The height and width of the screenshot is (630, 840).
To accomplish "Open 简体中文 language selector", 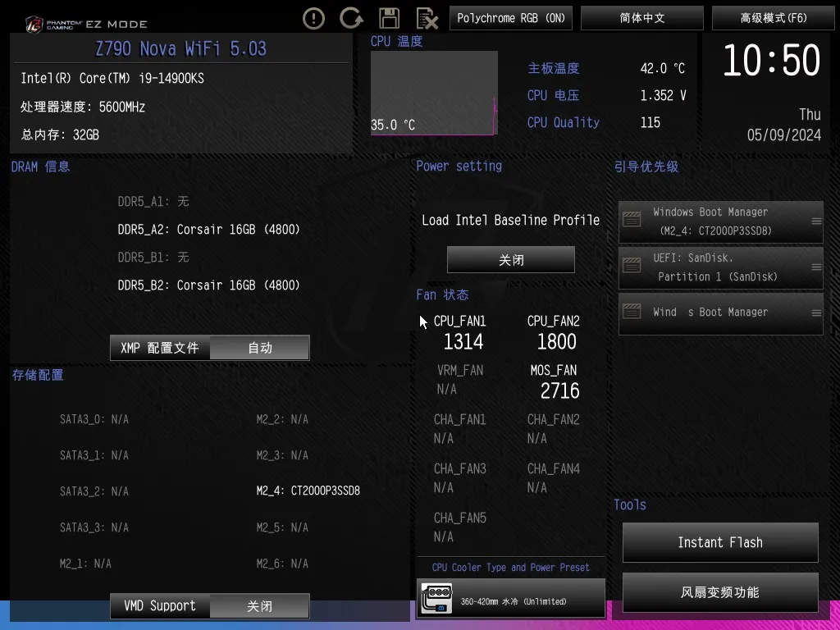I will point(641,18).
